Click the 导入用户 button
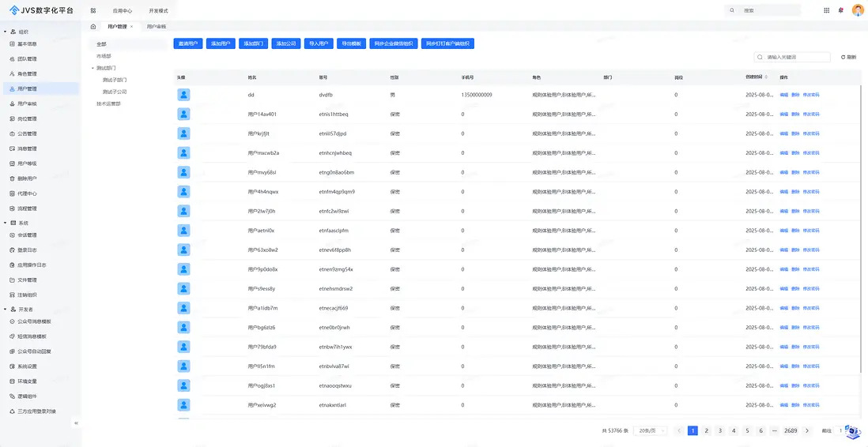 coord(319,43)
